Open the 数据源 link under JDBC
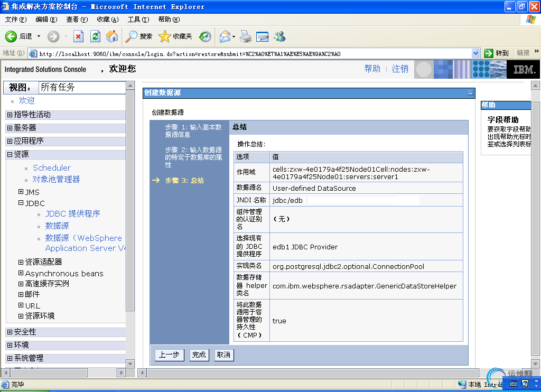541x392 pixels. [57, 226]
